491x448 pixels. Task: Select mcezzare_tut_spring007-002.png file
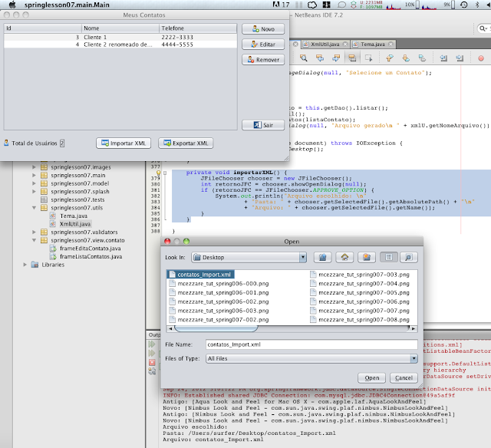(x=219, y=320)
